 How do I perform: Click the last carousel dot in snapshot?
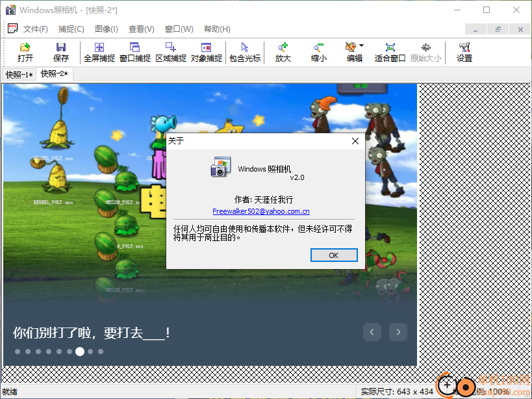coord(101,352)
